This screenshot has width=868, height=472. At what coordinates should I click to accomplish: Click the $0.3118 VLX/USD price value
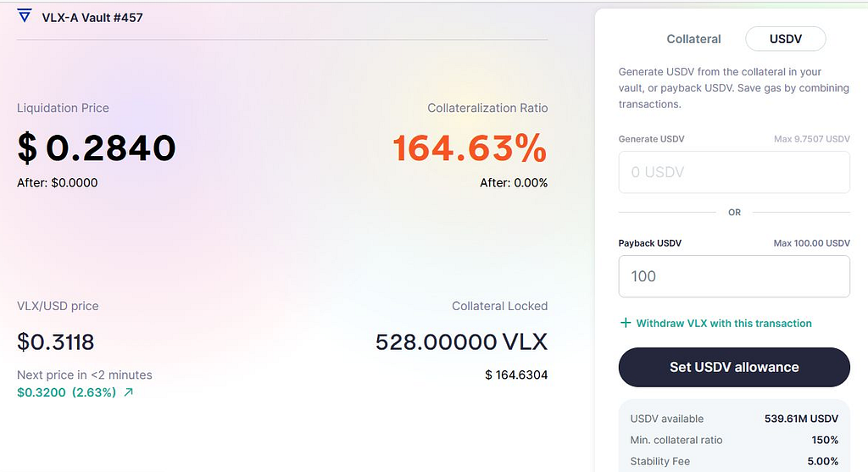click(56, 342)
